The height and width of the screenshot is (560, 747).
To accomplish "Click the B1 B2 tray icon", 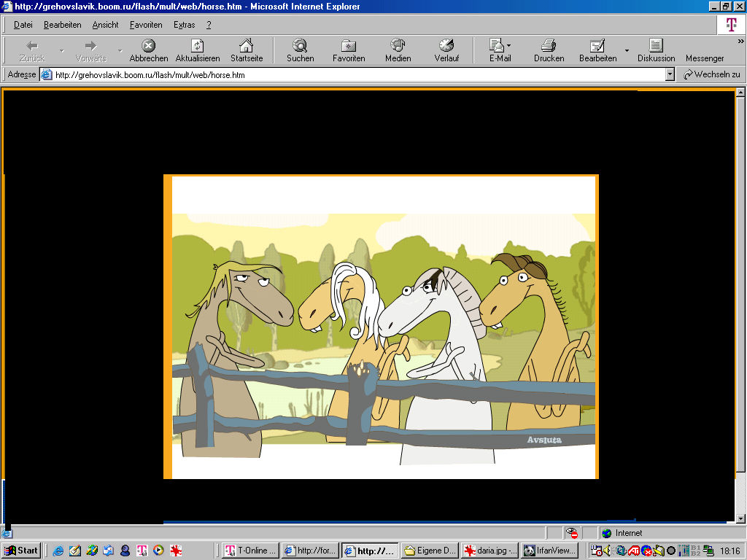I will pyautogui.click(x=695, y=551).
